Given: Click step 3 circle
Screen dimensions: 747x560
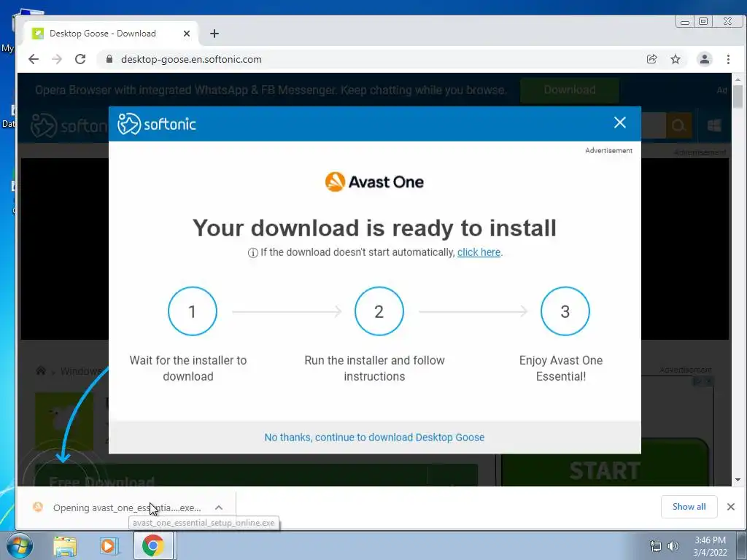Looking at the screenshot, I should tap(565, 311).
